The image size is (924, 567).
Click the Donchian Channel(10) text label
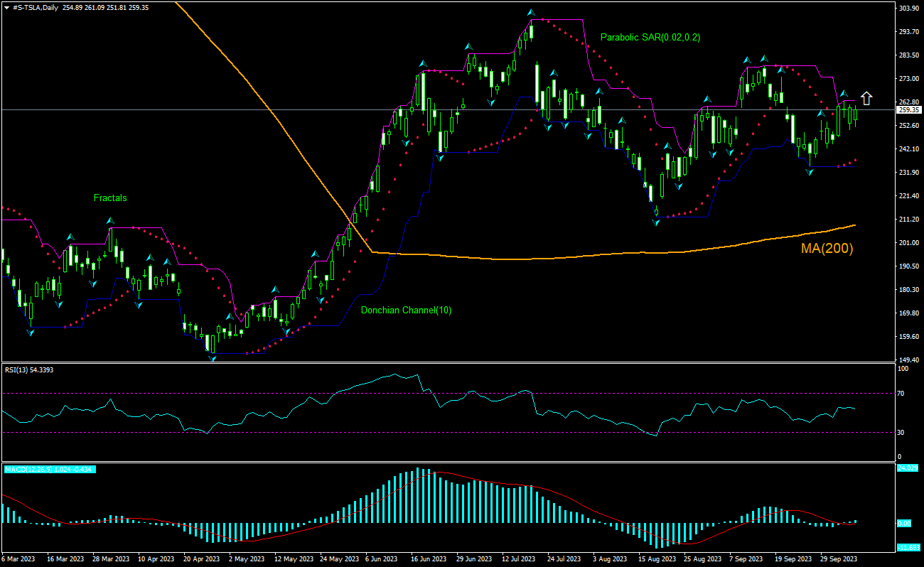(x=406, y=310)
